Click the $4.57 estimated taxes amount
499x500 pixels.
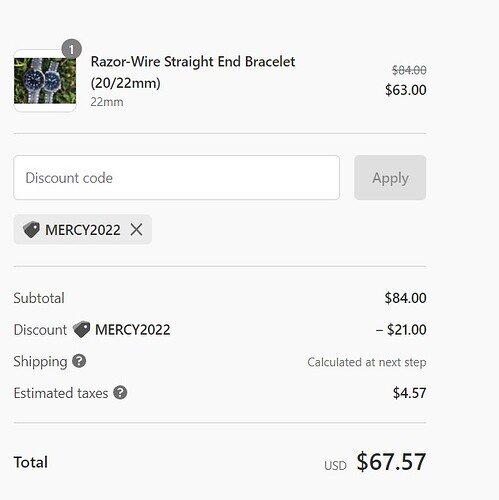[409, 393]
